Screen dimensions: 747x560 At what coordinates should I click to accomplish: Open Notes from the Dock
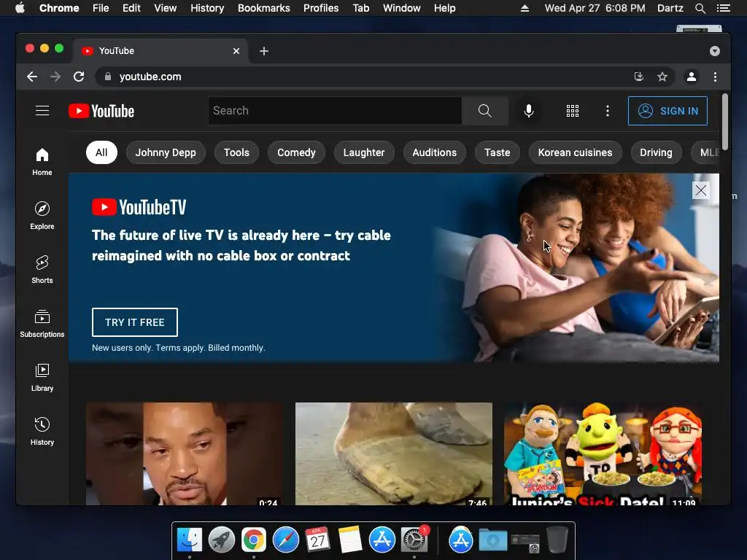[350, 540]
